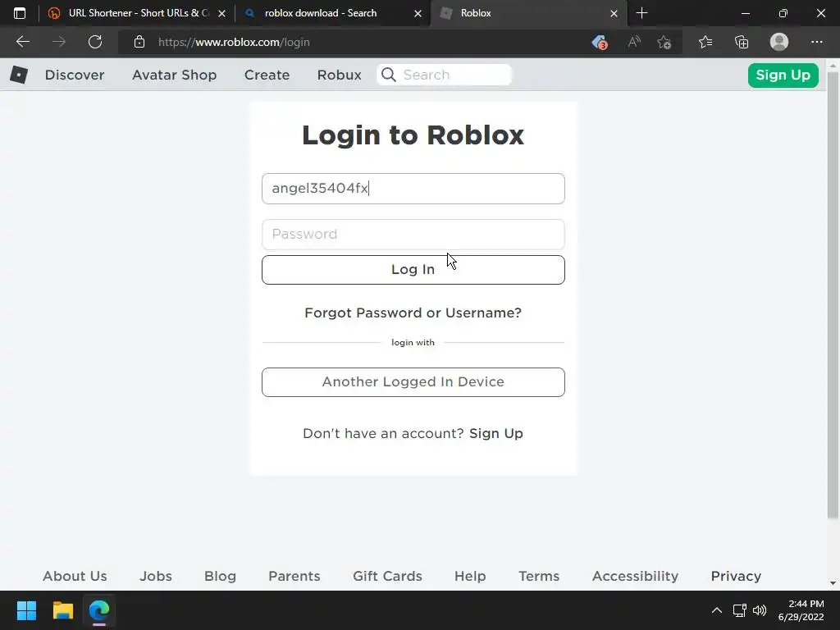Open the shopping coupons icon with badge
The image size is (840, 630).
coord(600,42)
